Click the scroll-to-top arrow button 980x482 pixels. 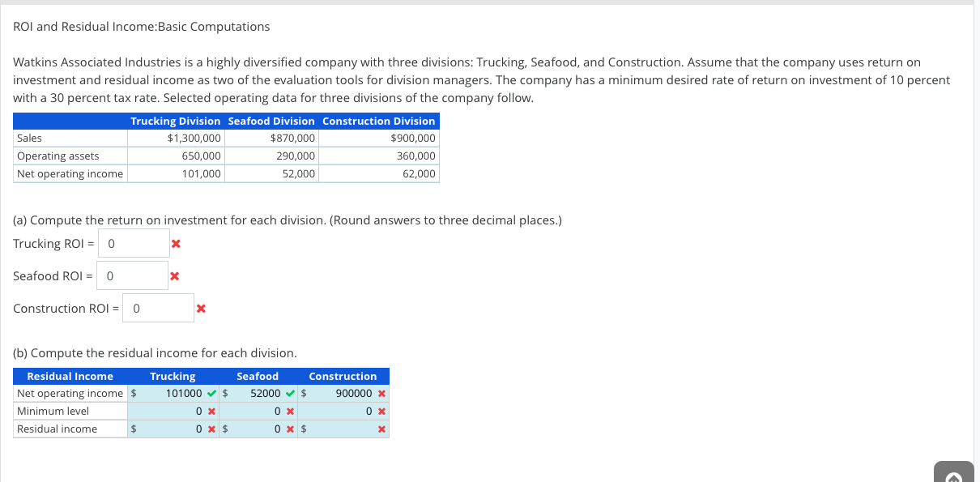click(x=955, y=472)
